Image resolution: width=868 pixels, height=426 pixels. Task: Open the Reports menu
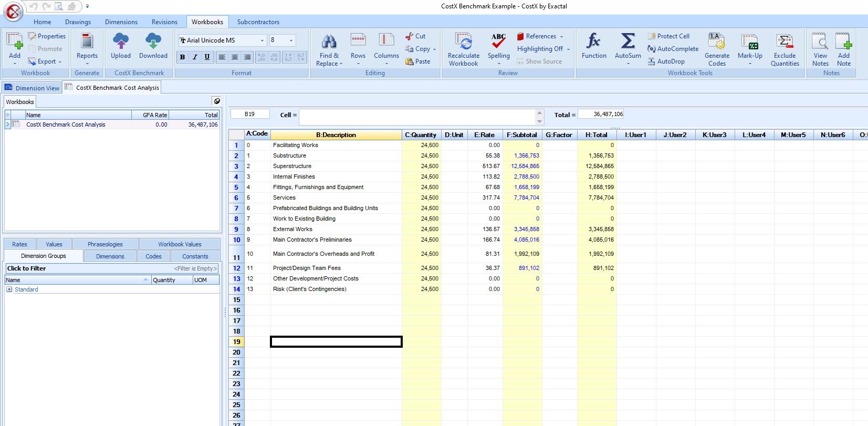[87, 48]
